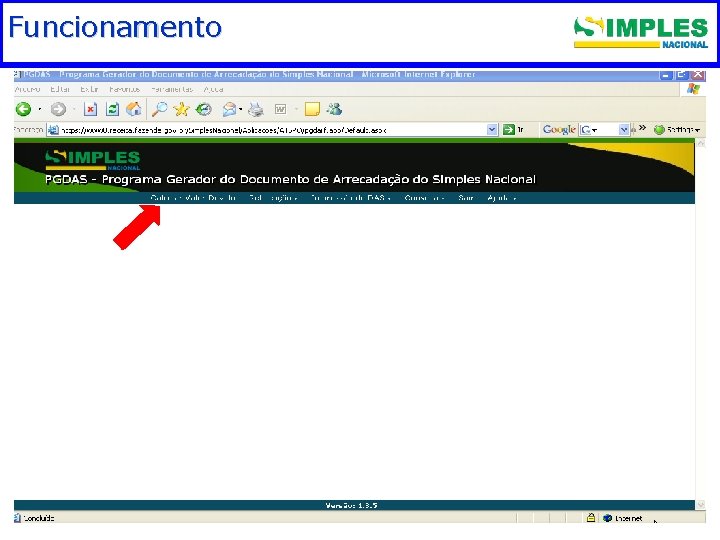Click the Google logo on toolbar
Image resolution: width=720 pixels, height=540 pixels.
pyautogui.click(x=559, y=129)
